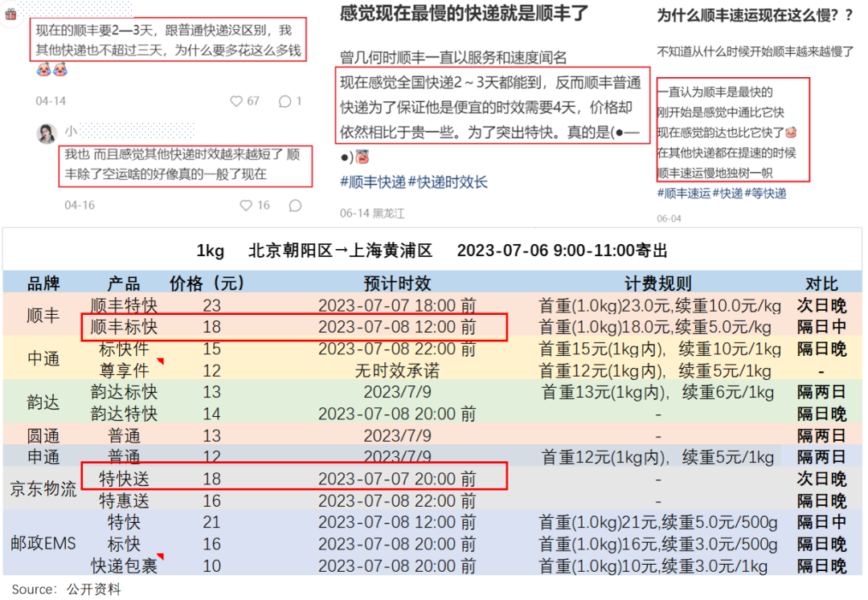Click the 次日晚 cell in 顺丰特快 row
868x600 pixels.
821,305
